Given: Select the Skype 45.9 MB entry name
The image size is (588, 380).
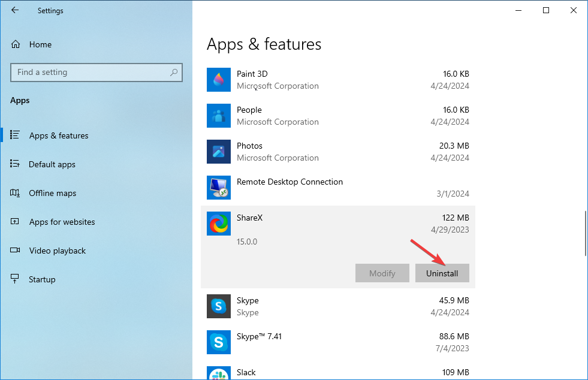Looking at the screenshot, I should click(248, 300).
